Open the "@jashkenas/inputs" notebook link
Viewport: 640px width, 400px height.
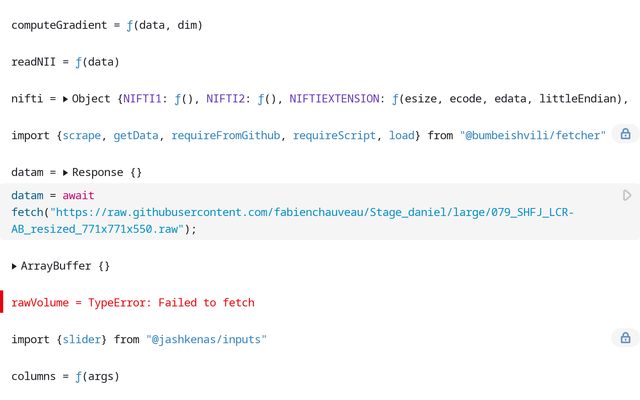pyautogui.click(x=207, y=340)
